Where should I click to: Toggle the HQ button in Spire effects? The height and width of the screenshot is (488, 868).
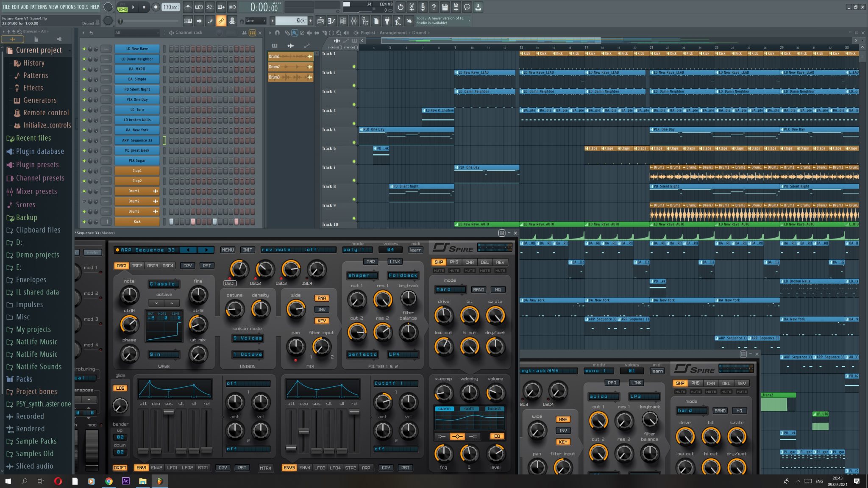point(498,290)
